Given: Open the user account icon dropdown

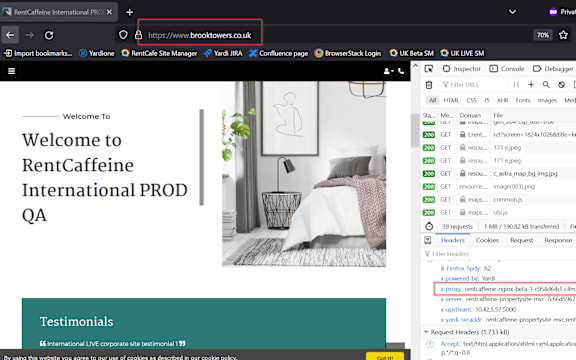Looking at the screenshot, I should [388, 71].
